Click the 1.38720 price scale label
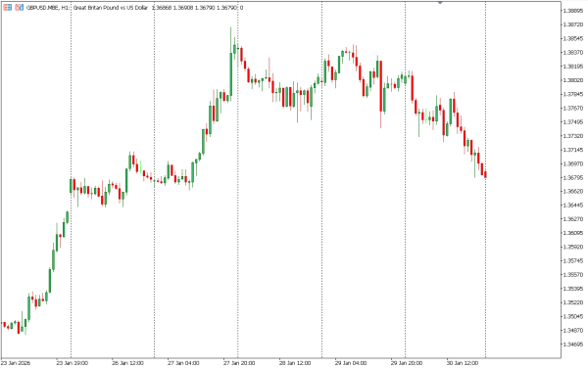The image size is (588, 368). tap(573, 24)
